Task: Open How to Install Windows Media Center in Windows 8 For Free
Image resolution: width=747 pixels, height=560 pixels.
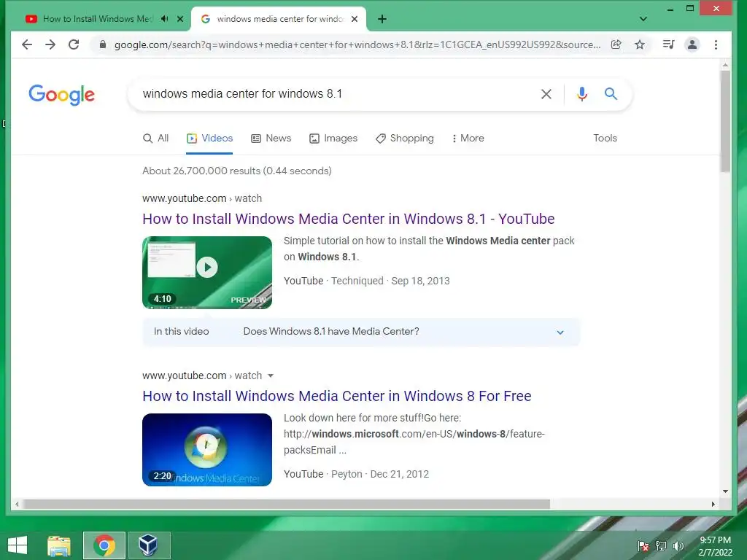Action: pos(337,396)
